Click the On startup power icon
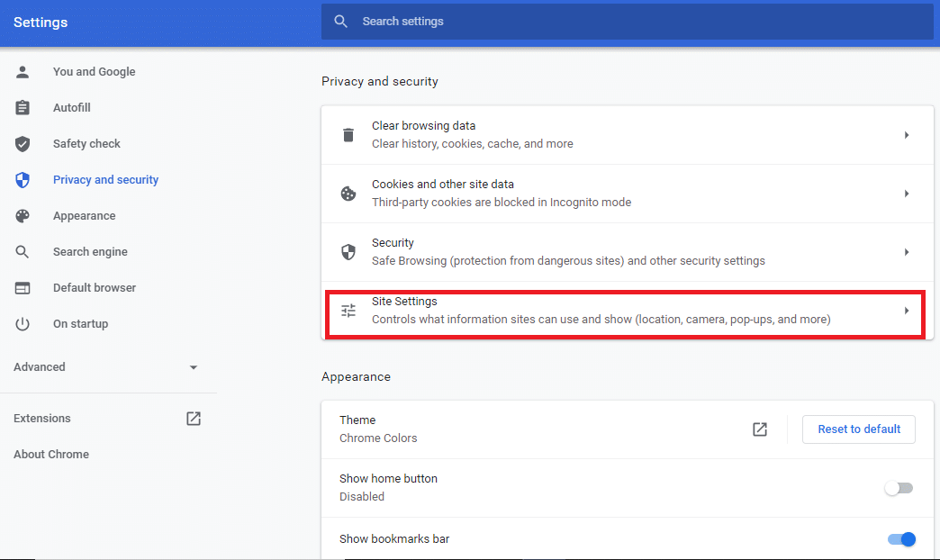Screen dimensions: 940x560 [23, 324]
